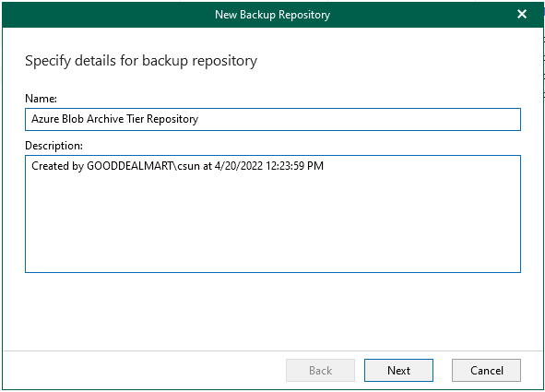
Task: Click empty space inside the Name field
Action: pos(358,120)
